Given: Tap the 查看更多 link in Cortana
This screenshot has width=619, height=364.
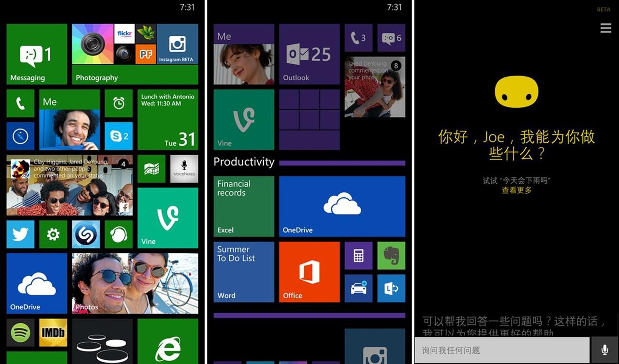Looking at the screenshot, I should [x=516, y=190].
